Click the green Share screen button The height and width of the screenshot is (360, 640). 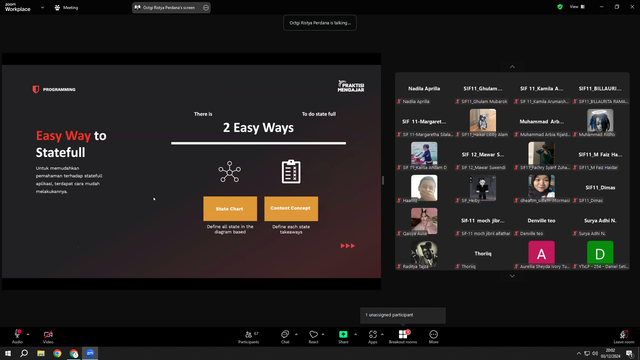343,334
